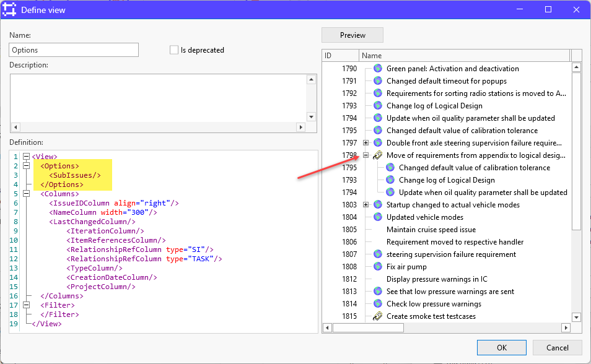Click inside the Description text area
591x364 pixels.
(158, 98)
